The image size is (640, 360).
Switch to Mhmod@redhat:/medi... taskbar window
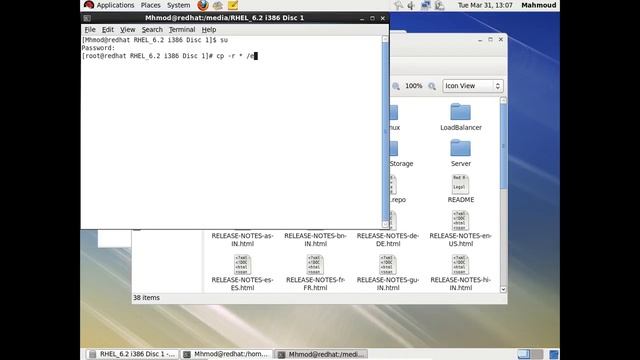point(321,354)
